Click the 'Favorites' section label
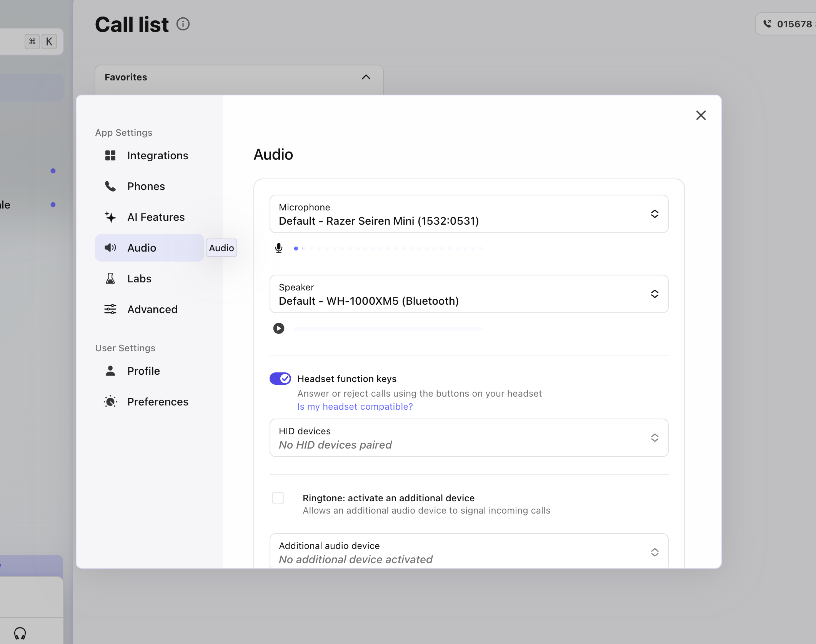Image resolution: width=816 pixels, height=644 pixels. point(126,77)
